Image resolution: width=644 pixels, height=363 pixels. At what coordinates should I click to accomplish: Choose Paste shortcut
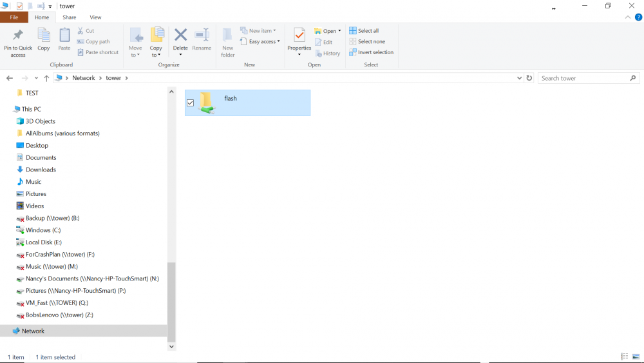pos(98,52)
